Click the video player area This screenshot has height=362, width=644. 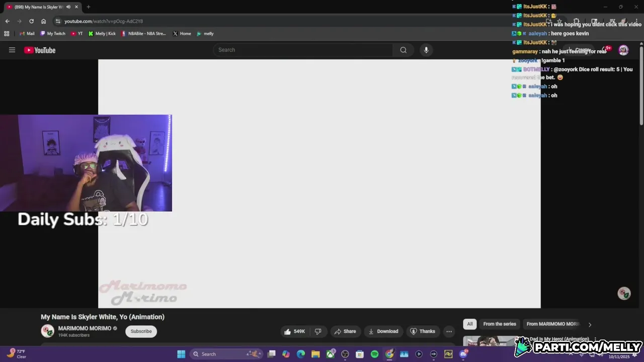[319, 184]
